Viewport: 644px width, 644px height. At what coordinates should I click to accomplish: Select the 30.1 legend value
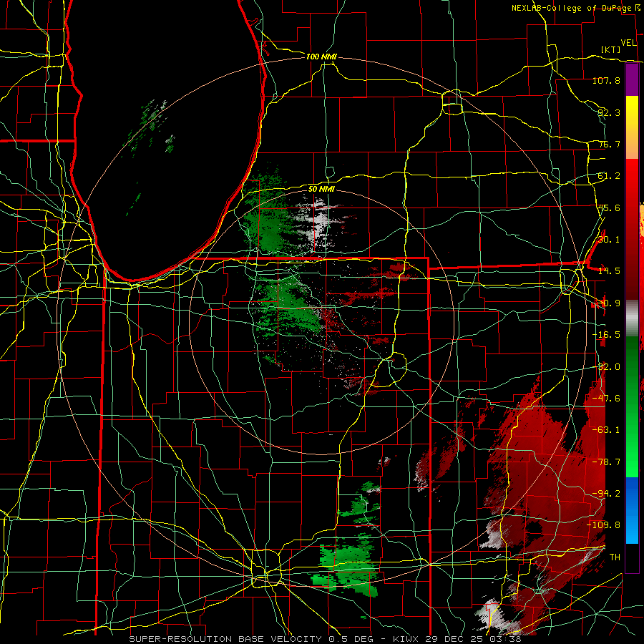609,240
